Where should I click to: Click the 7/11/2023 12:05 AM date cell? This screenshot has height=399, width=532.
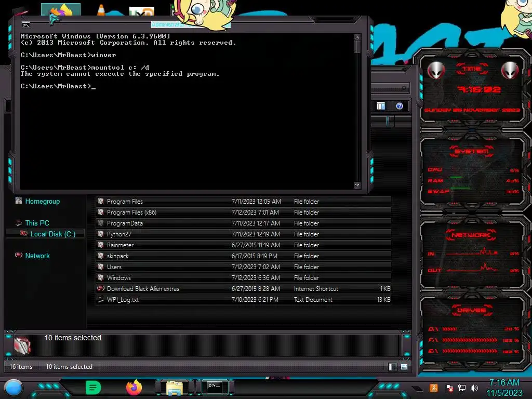(x=256, y=201)
